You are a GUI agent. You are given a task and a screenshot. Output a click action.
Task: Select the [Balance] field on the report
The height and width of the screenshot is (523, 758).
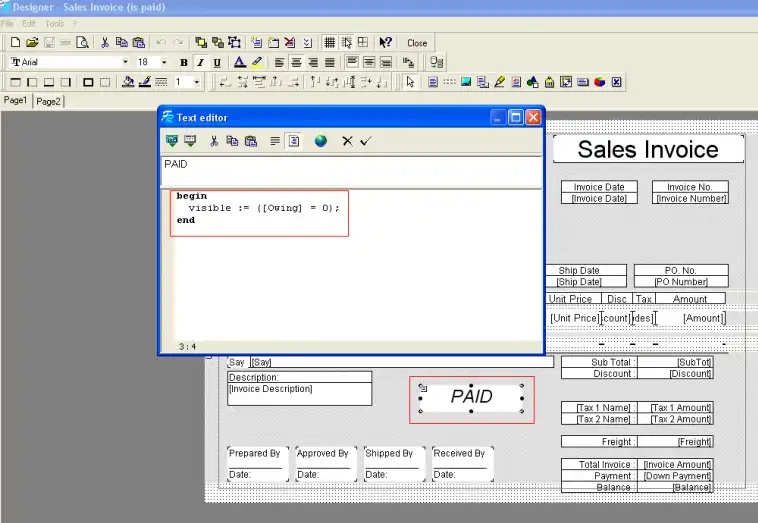[x=675, y=487]
